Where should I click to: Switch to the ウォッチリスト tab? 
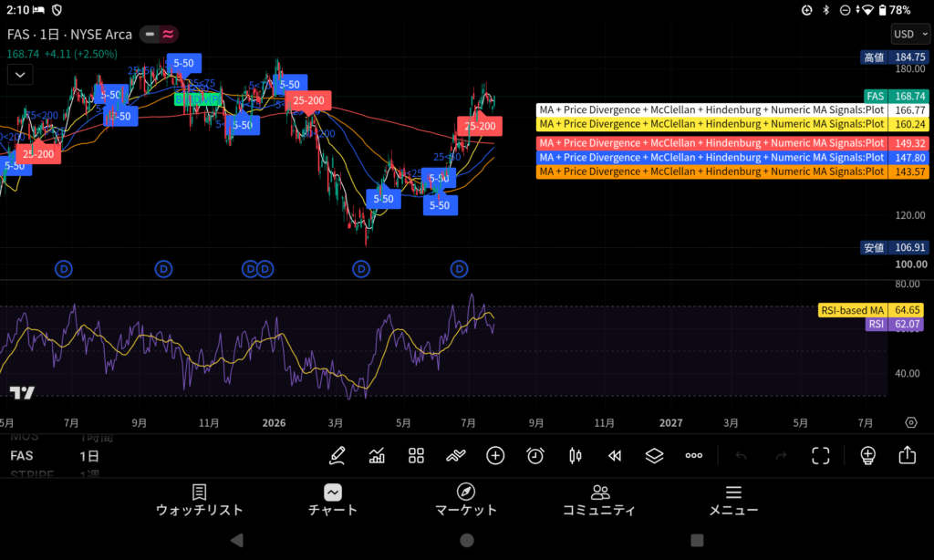pos(199,500)
